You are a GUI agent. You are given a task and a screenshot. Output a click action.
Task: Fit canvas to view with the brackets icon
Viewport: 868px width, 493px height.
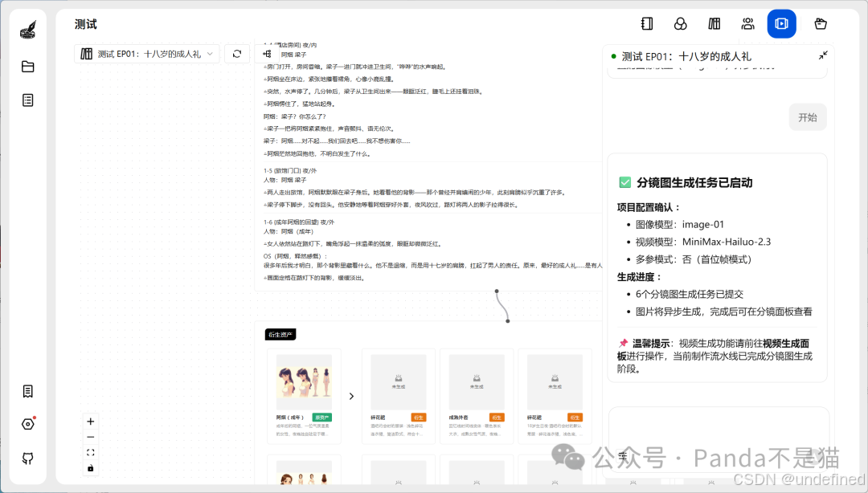(x=90, y=452)
